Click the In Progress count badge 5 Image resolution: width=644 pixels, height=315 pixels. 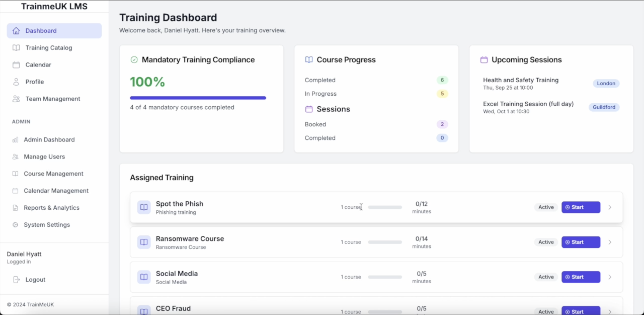click(442, 94)
